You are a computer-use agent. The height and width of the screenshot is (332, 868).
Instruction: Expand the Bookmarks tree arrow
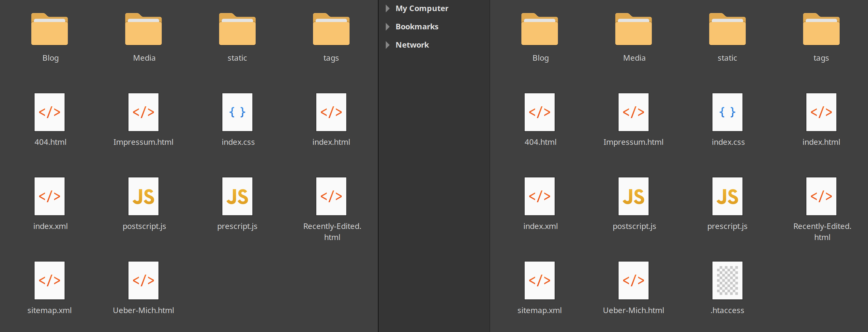(387, 26)
